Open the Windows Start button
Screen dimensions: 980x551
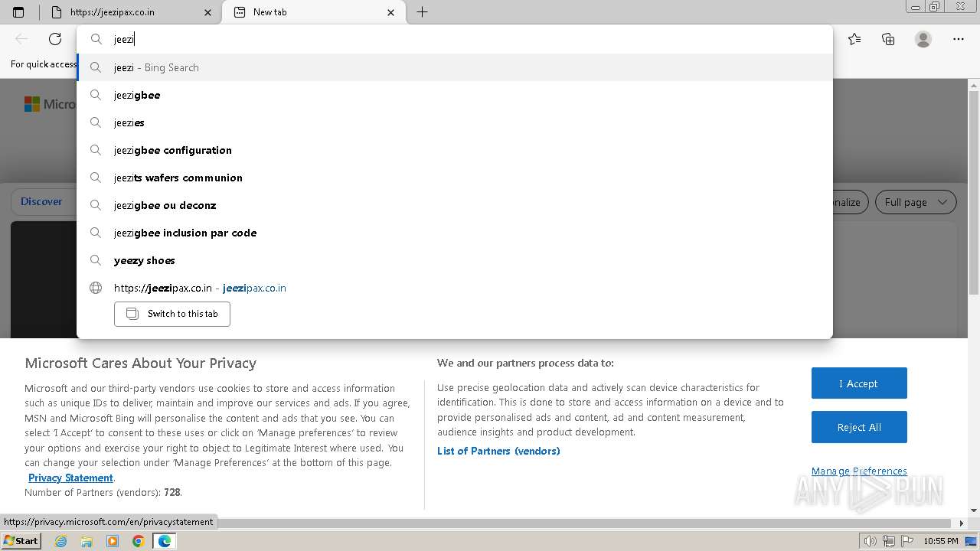[x=21, y=541]
